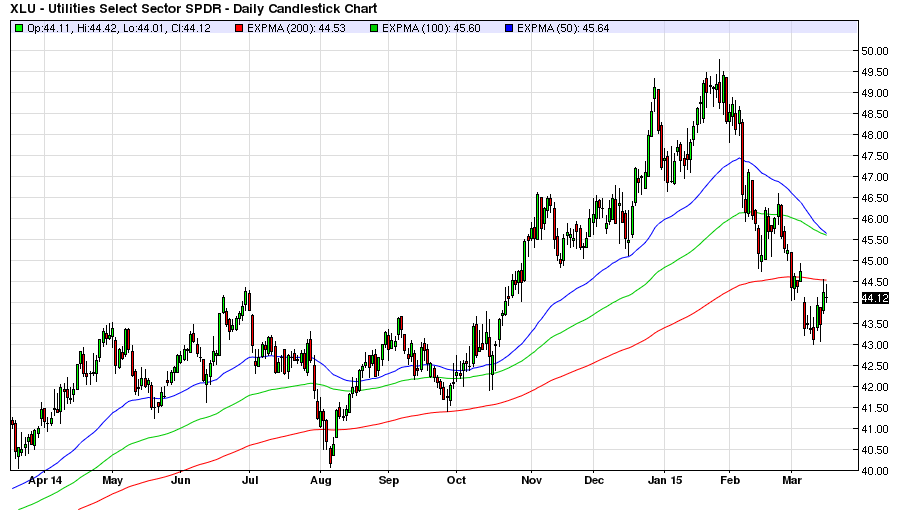900x511 pixels.
Task: Click the legend label 'EXPMA (100): 45.60'
Action: [431, 28]
